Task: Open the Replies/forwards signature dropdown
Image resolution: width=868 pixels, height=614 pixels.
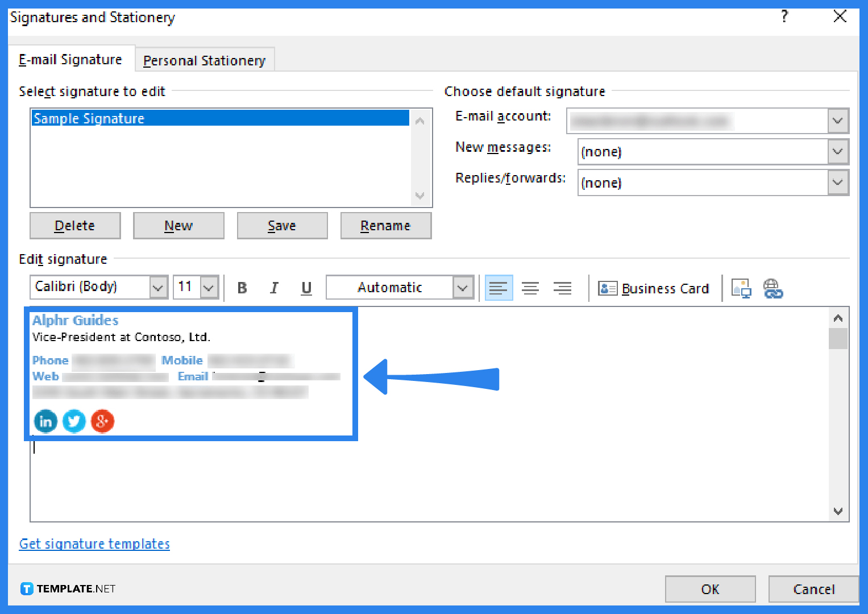Action: (837, 182)
